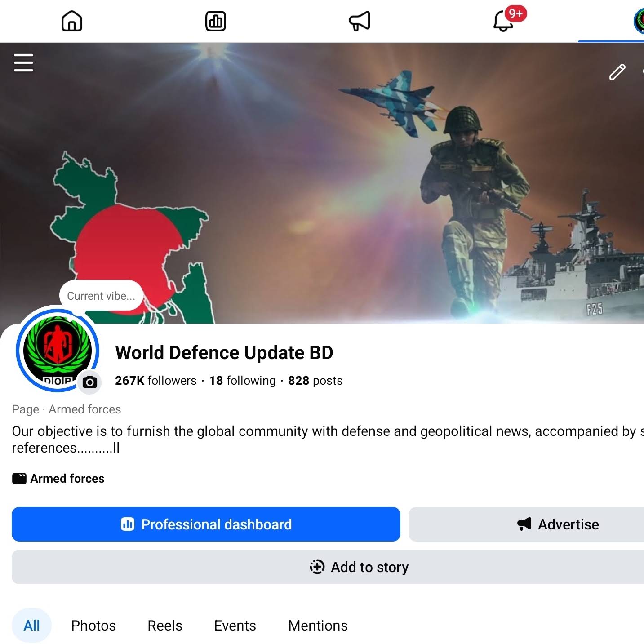This screenshot has width=644, height=644.
Task: Tap the Current vibe bubble
Action: click(101, 296)
